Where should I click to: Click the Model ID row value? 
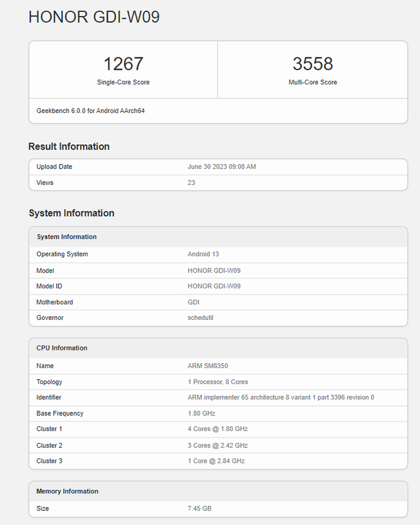tap(214, 286)
